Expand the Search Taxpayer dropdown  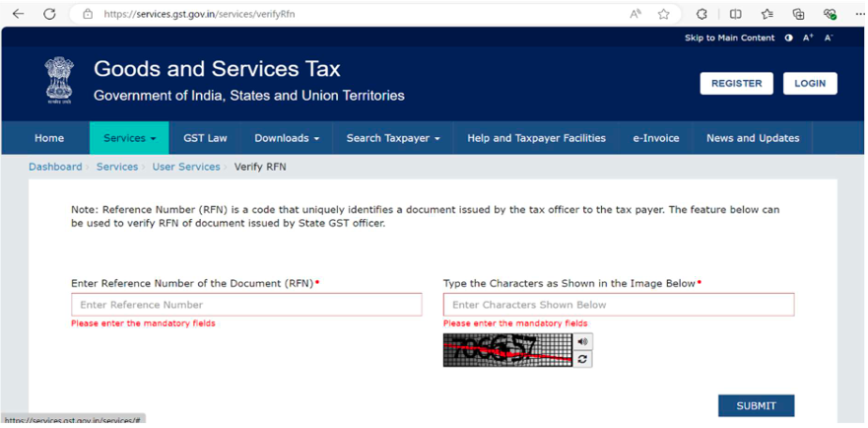393,138
